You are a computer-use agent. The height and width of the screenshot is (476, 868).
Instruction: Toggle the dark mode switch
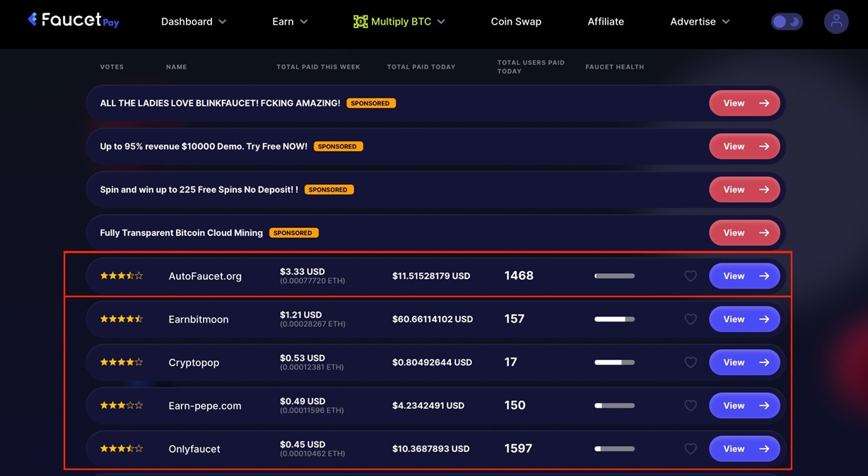pyautogui.click(x=786, y=22)
